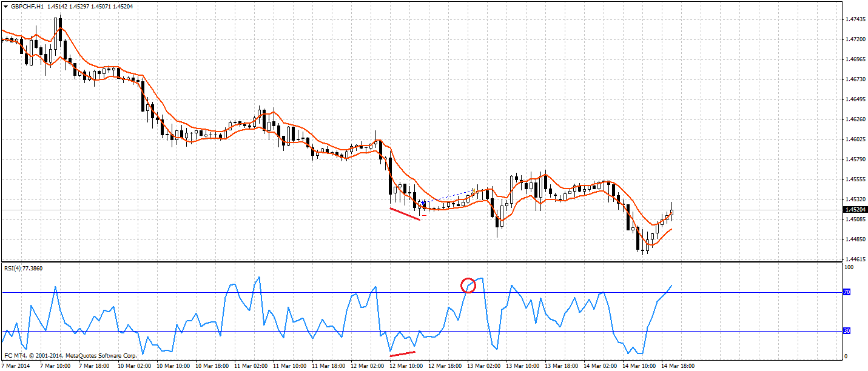Click the 12 Mar 02:00 time label
The width and height of the screenshot is (868, 371).
tap(368, 366)
